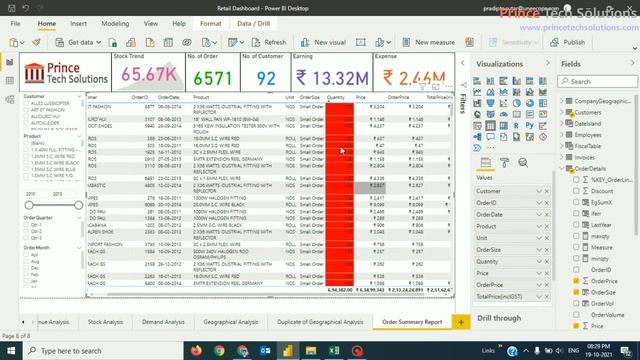Expand the Customers table in Fields
The image size is (640, 360).
(x=562, y=112)
